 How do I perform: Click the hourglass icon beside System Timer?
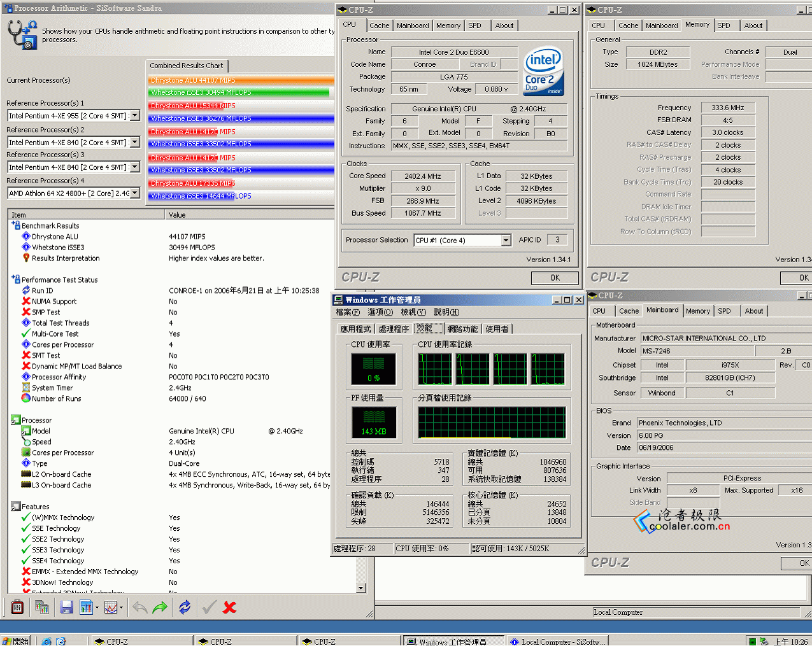pyautogui.click(x=26, y=388)
